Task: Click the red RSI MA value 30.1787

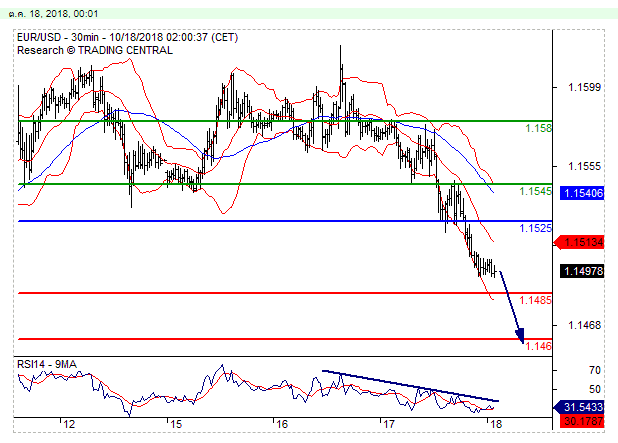Action: pos(582,421)
